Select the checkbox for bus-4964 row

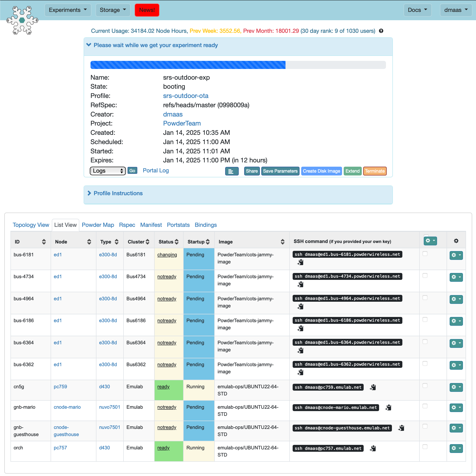tap(425, 298)
